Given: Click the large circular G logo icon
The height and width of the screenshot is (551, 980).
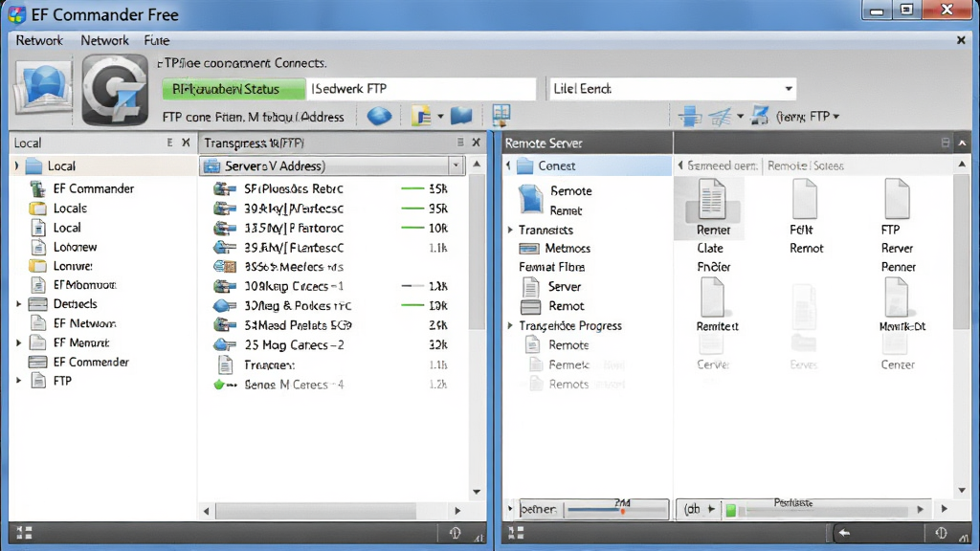Looking at the screenshot, I should coord(115,90).
